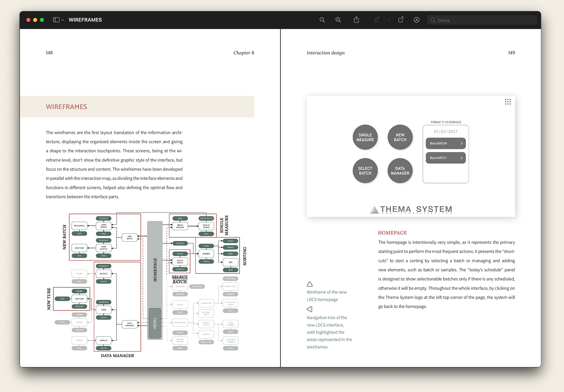
Task: Click the SORTING diagram label
Action: [x=245, y=256]
